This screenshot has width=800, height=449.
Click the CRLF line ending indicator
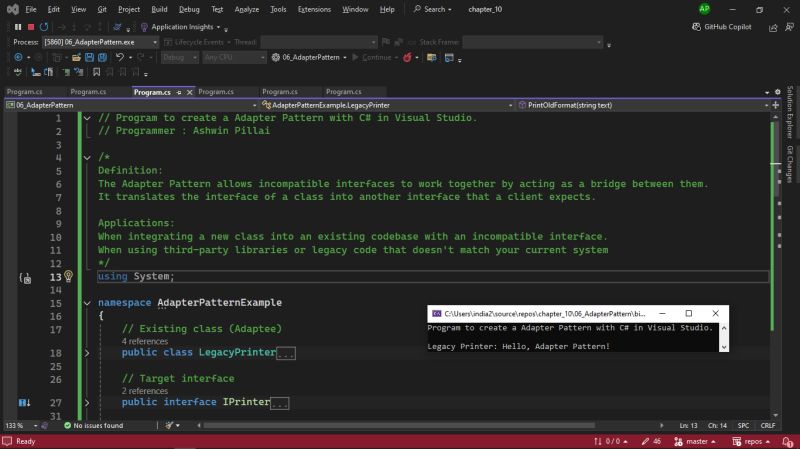click(767, 426)
